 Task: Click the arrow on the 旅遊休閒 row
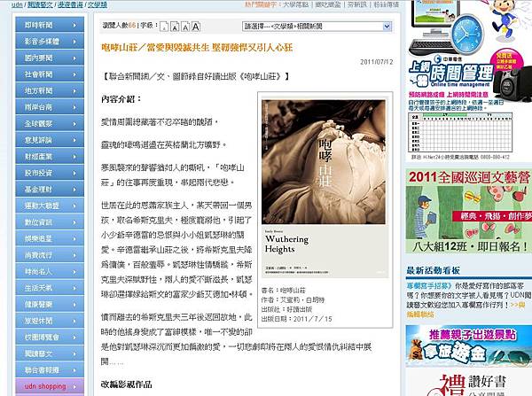click(74, 321)
